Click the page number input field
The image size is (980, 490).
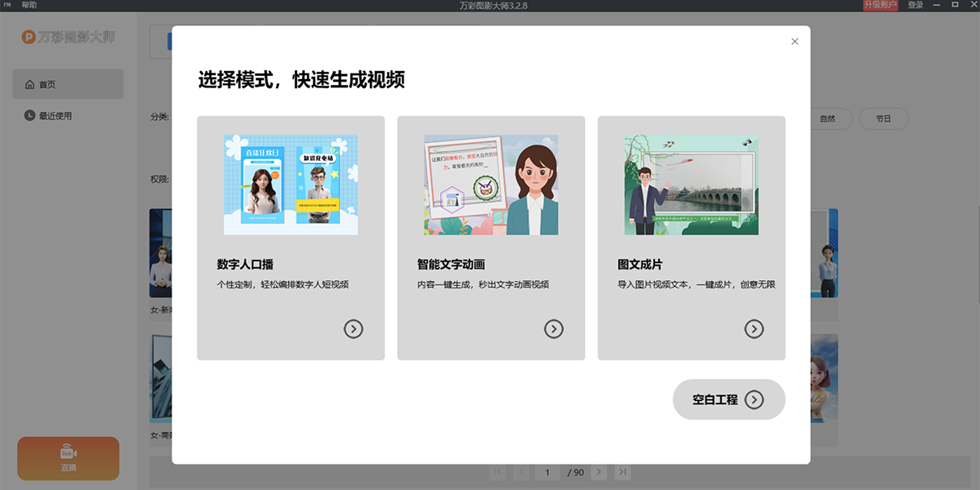[x=547, y=472]
